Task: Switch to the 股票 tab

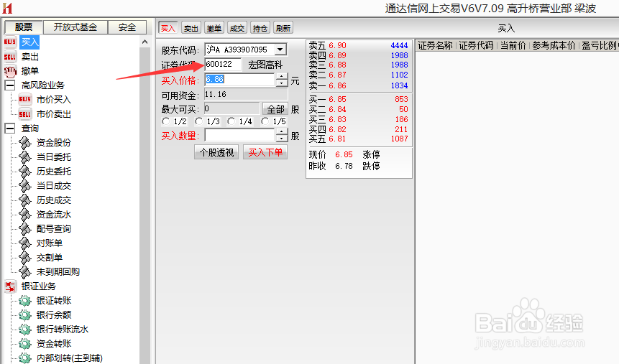Action: tap(24, 27)
